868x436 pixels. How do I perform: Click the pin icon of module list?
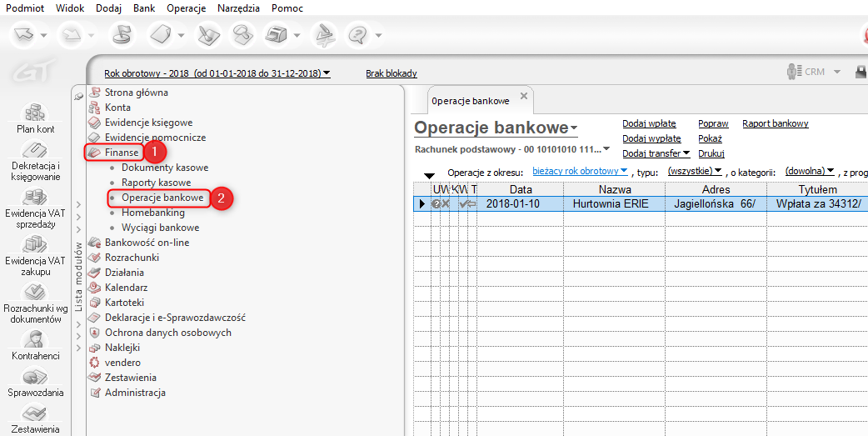click(x=78, y=96)
